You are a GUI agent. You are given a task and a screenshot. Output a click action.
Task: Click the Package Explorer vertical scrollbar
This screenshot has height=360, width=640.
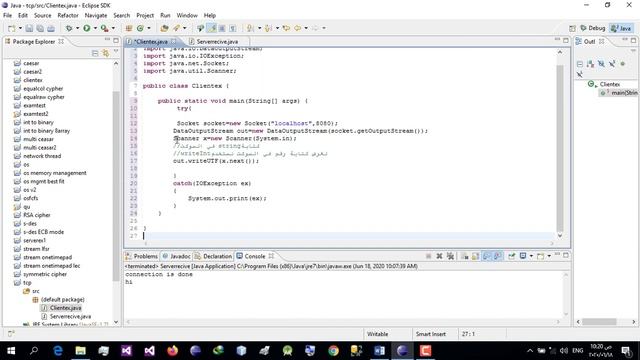(x=116, y=186)
